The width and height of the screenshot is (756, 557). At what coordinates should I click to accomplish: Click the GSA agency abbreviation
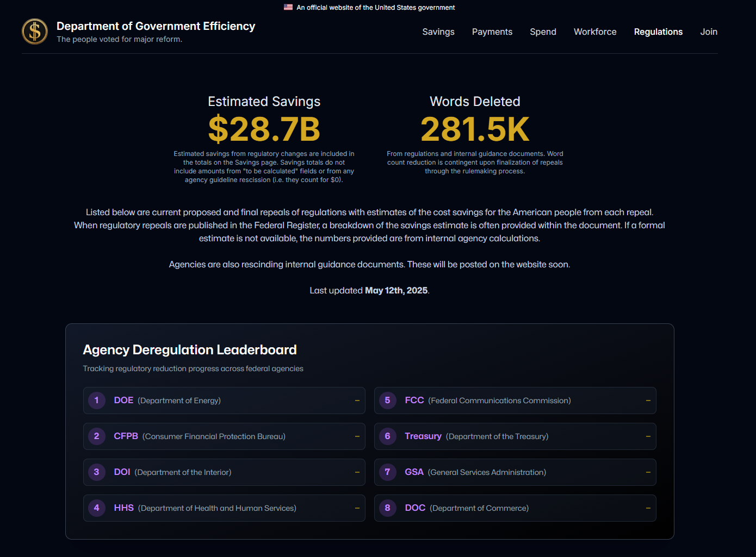click(x=414, y=472)
